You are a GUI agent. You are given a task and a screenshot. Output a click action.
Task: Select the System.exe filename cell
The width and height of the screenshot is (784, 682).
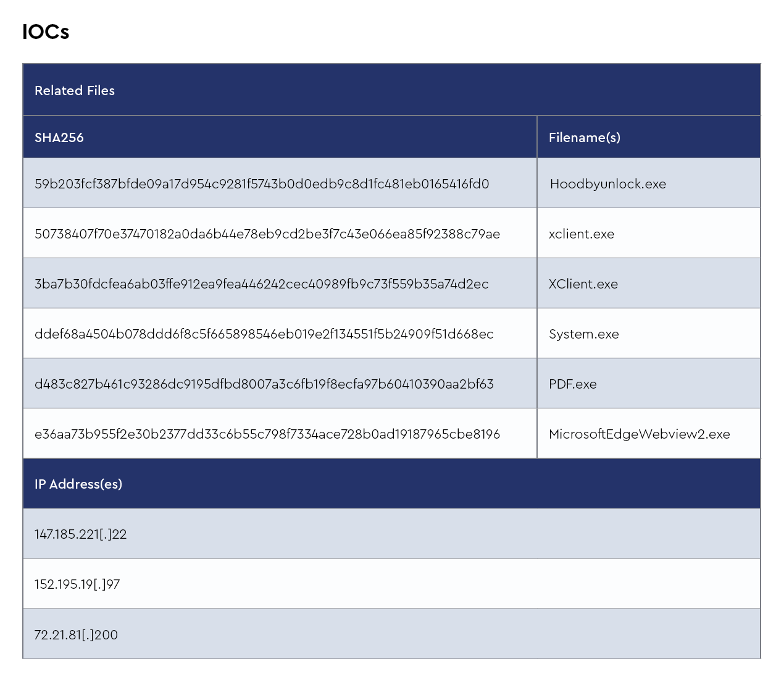pyautogui.click(x=583, y=334)
